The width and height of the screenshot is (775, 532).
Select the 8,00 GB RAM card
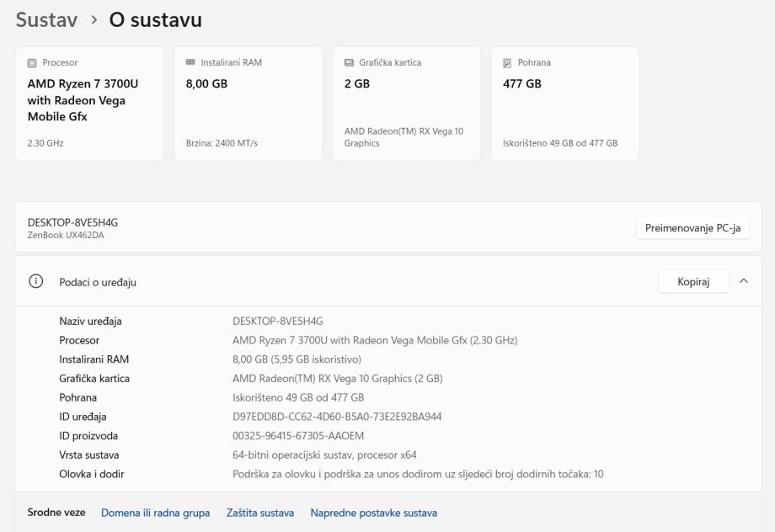tap(248, 104)
